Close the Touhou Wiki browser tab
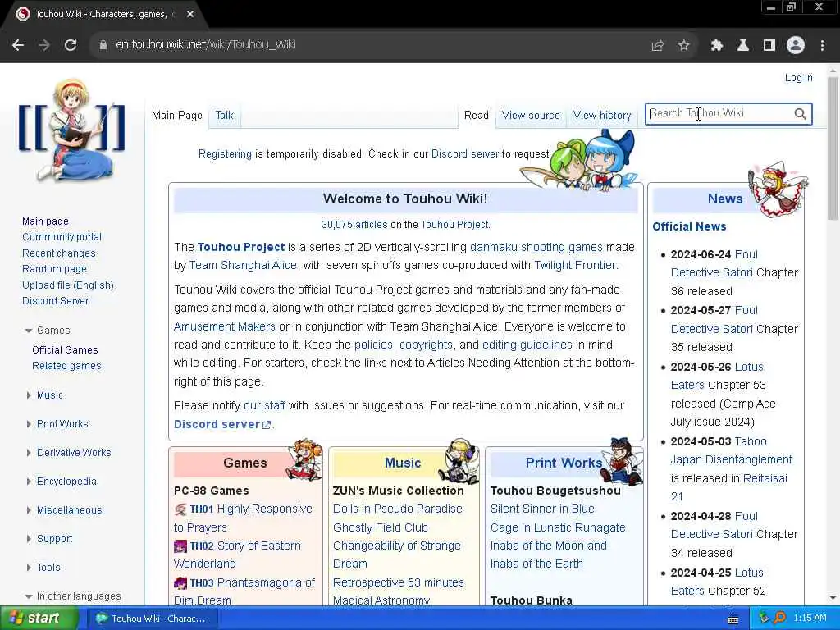840x630 pixels. 190,15
